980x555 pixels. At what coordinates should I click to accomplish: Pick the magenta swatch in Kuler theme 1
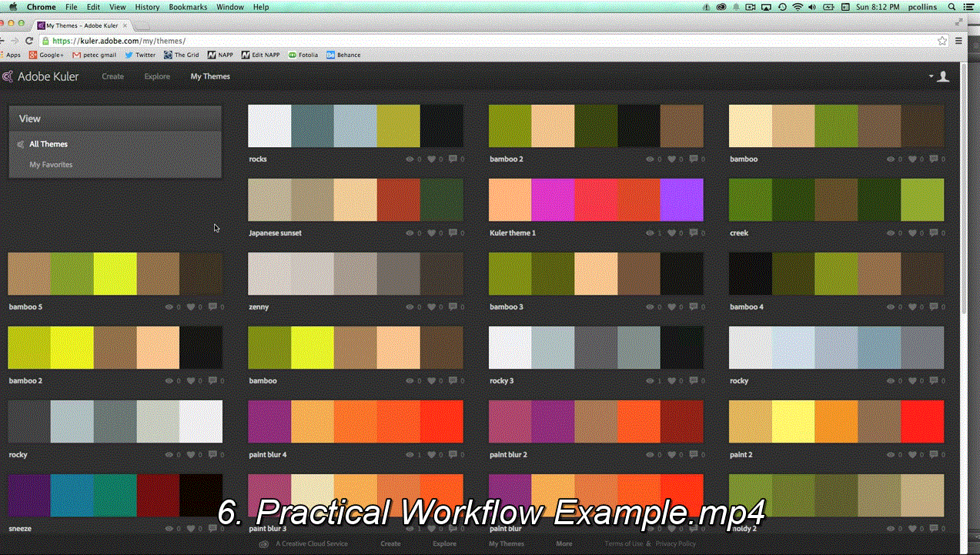pyautogui.click(x=553, y=200)
